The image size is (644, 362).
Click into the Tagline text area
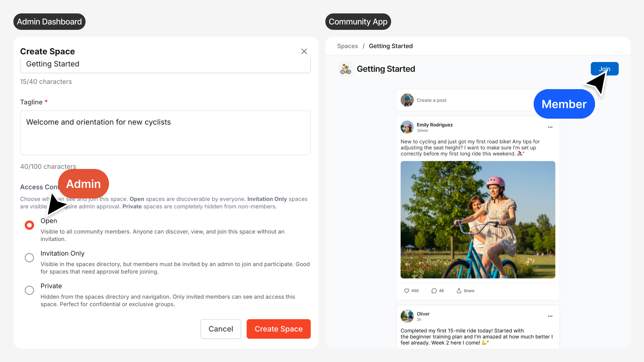tap(165, 133)
